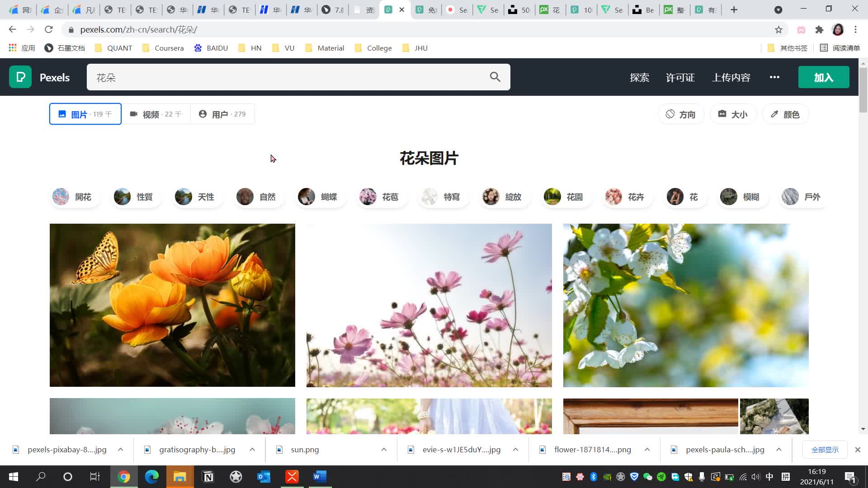This screenshot has height=488, width=868.
Task: Open the 阅读清单 reading list
Action: pos(840,48)
